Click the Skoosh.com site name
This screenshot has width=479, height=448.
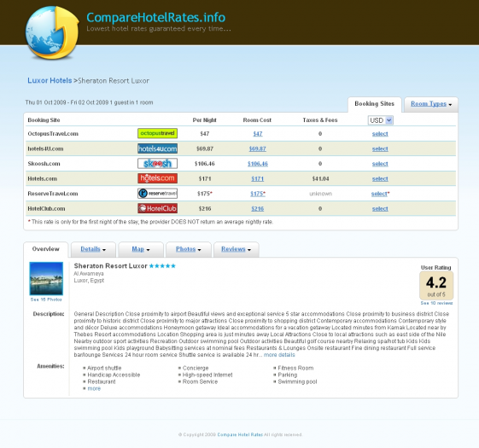(x=44, y=164)
